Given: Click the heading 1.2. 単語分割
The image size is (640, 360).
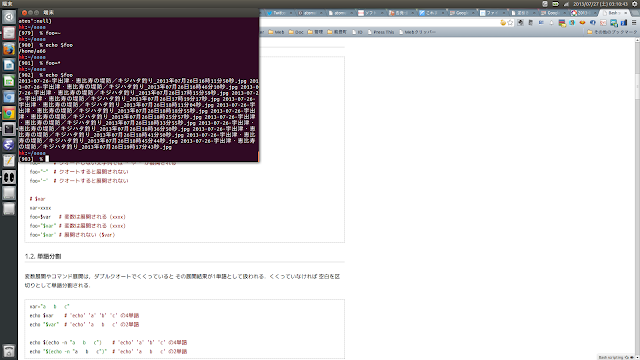Looking at the screenshot, I should coord(43,256).
